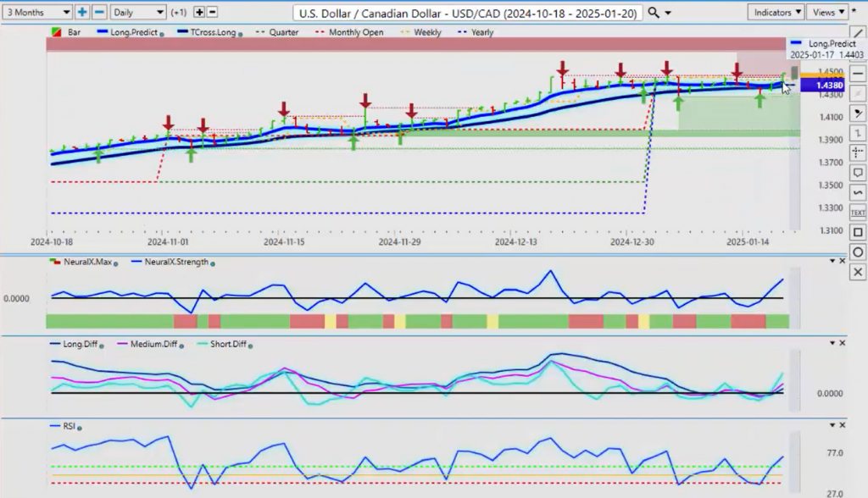868x498 pixels.
Task: Select the comment callout bubble tool
Action: point(857,173)
